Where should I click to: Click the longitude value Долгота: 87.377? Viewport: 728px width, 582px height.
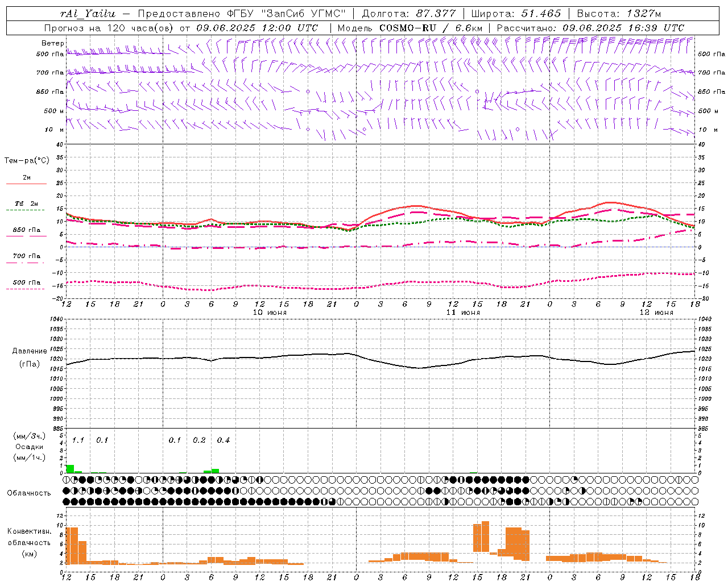[408, 14]
